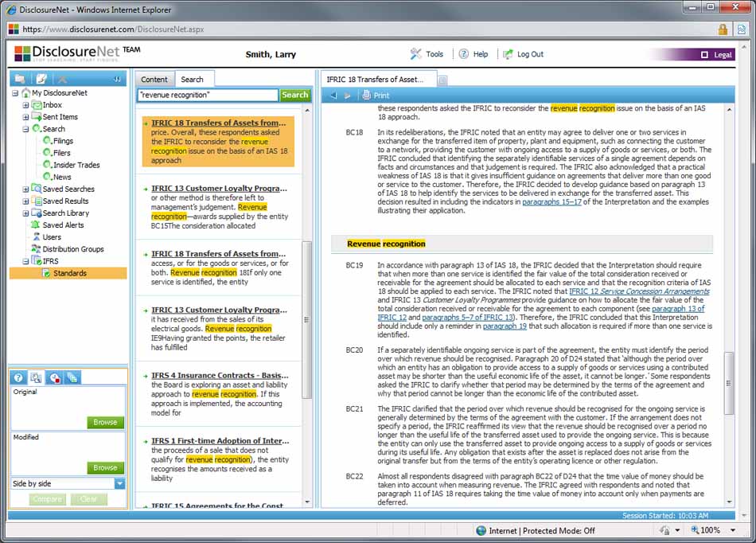Screen dimensions: 756x543
Task: Click the DisclosureNet logo
Action: pyautogui.click(x=67, y=53)
